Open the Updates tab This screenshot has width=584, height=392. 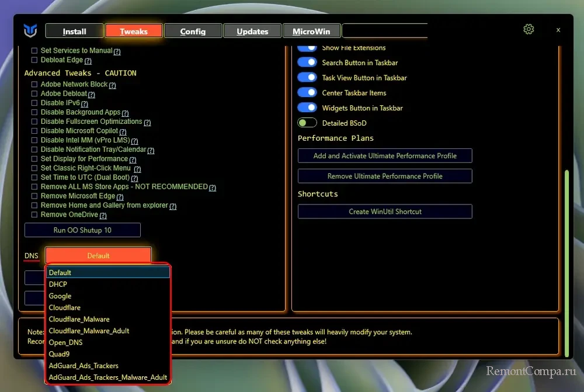pyautogui.click(x=252, y=31)
